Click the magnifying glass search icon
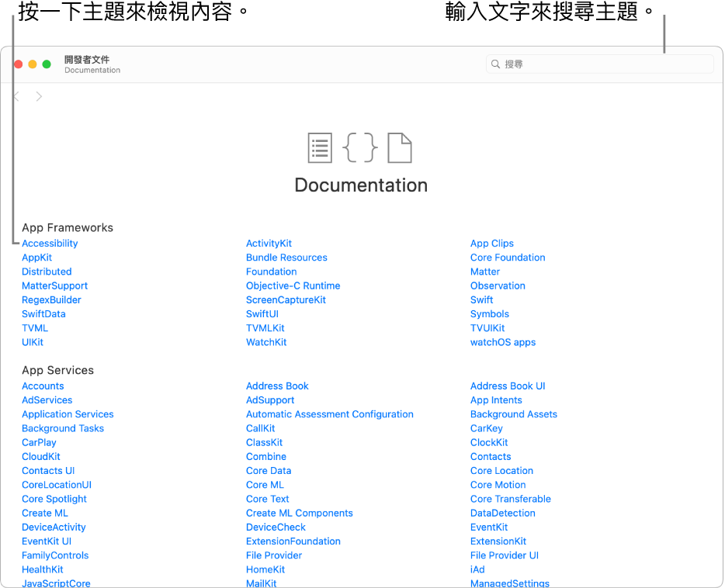The height and width of the screenshot is (588, 725). (495, 64)
